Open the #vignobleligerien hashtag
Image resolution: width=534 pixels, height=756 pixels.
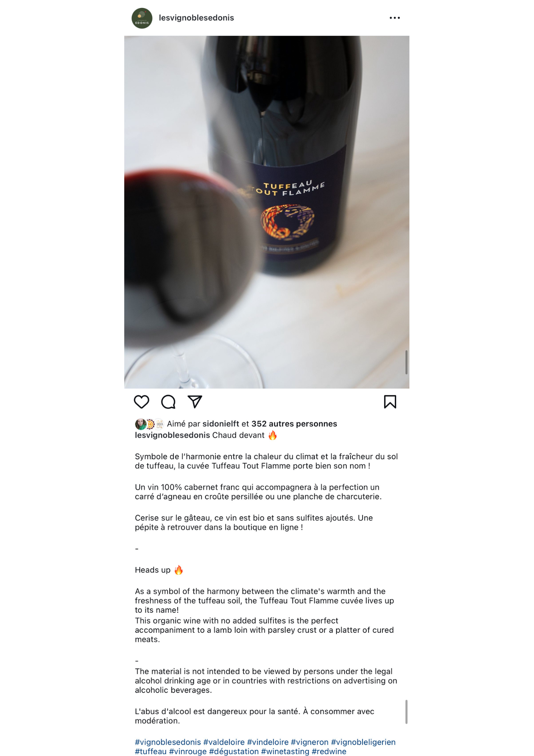click(x=363, y=742)
